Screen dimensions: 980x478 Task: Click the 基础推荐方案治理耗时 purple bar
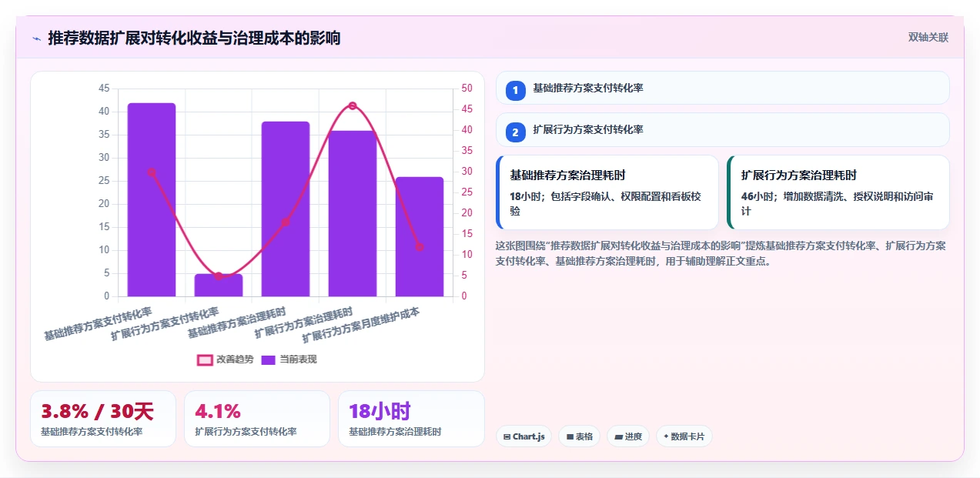tap(286, 209)
